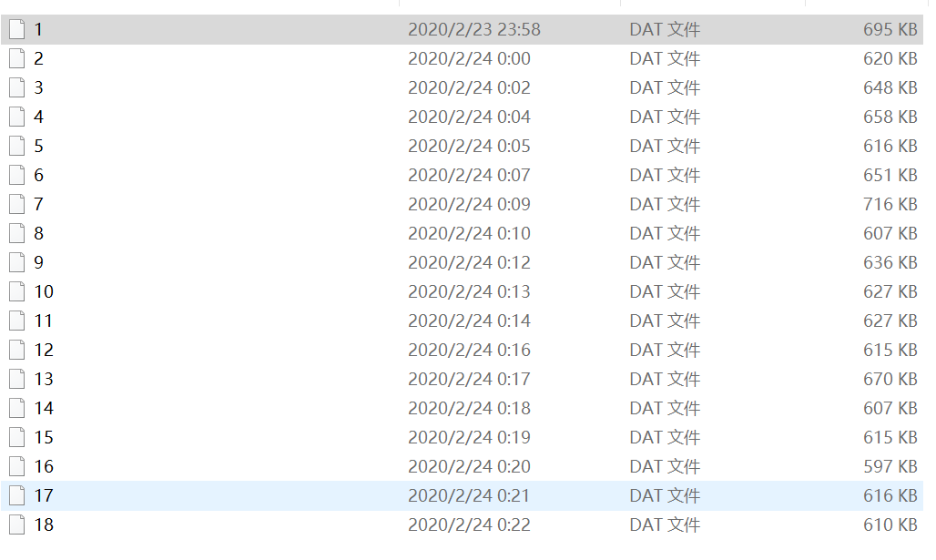Click the file icon next to file 4
Image resolution: width=936 pixels, height=560 pixels.
(x=17, y=117)
